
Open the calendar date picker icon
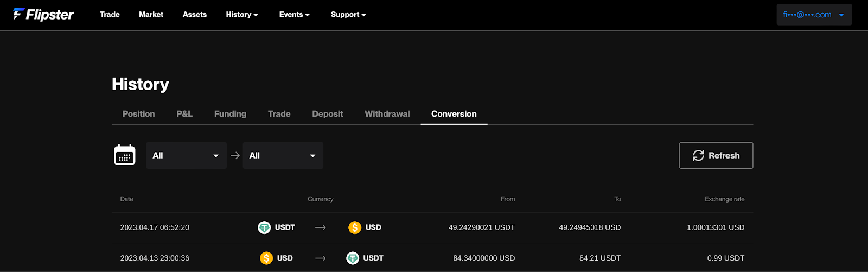[125, 155]
